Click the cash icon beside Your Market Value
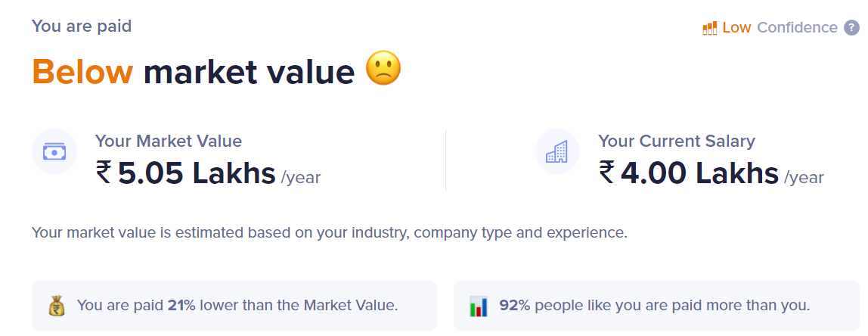Viewport: 868px width, 336px height. [54, 151]
